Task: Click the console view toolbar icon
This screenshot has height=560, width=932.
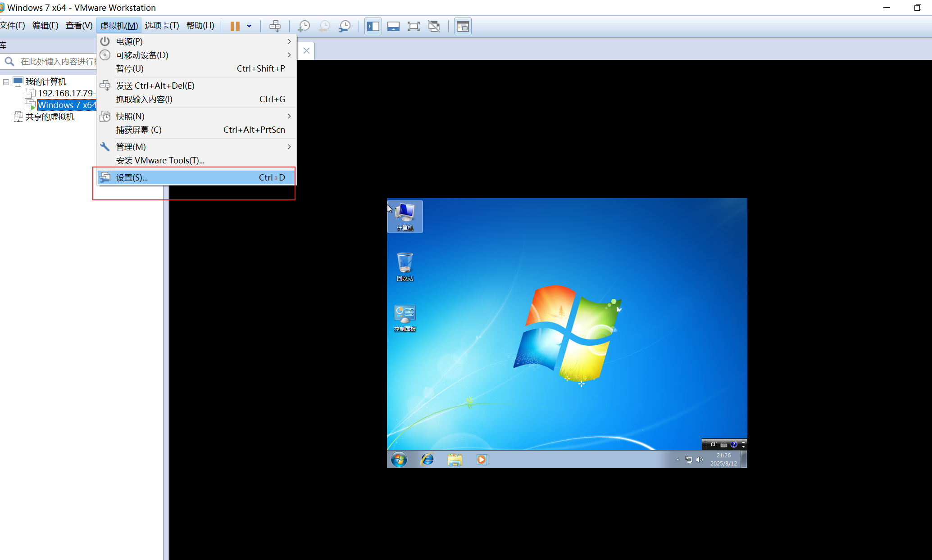Action: [x=463, y=26]
